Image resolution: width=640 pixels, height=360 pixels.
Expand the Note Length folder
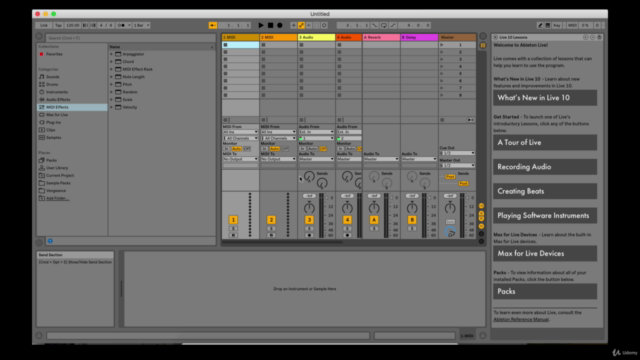(x=111, y=77)
